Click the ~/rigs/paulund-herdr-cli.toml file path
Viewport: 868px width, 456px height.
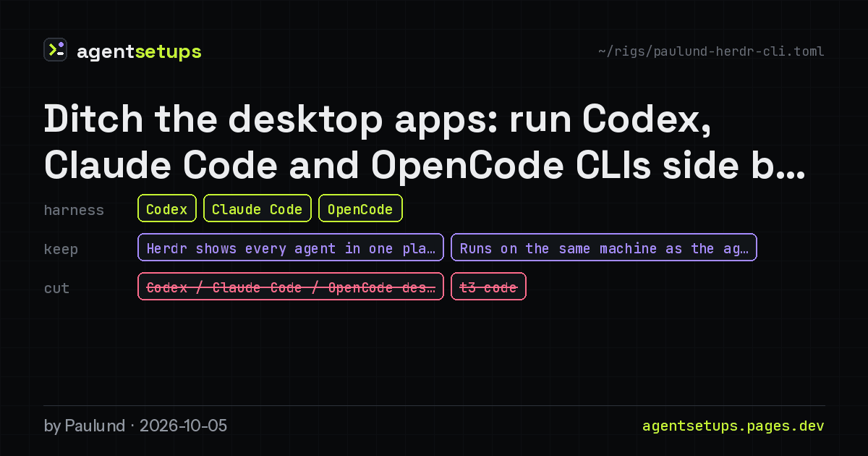pos(711,51)
